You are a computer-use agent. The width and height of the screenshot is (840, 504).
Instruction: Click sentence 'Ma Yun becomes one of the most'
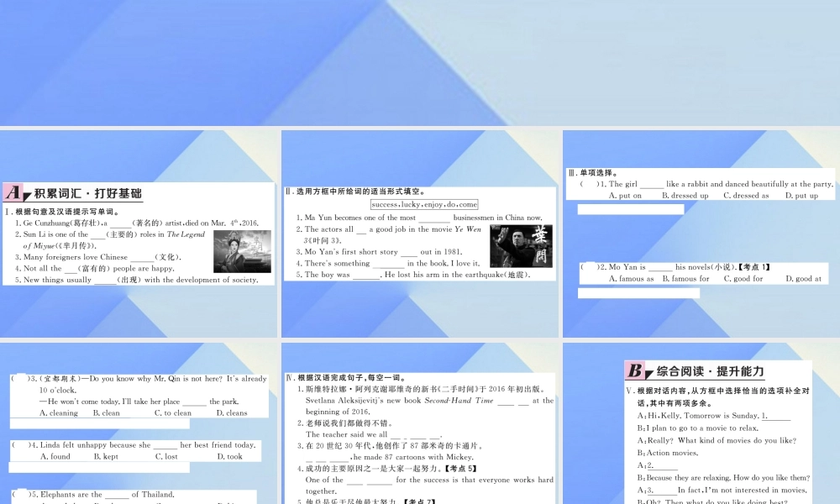pyautogui.click(x=419, y=218)
